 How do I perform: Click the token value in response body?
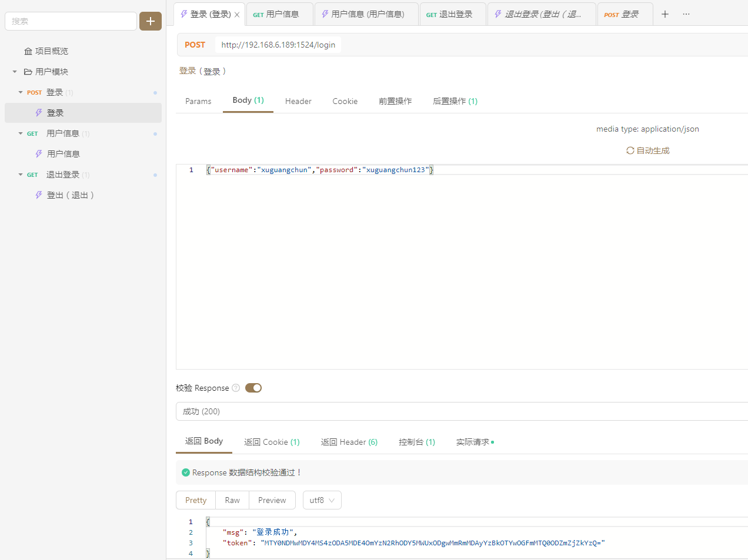[433, 543]
